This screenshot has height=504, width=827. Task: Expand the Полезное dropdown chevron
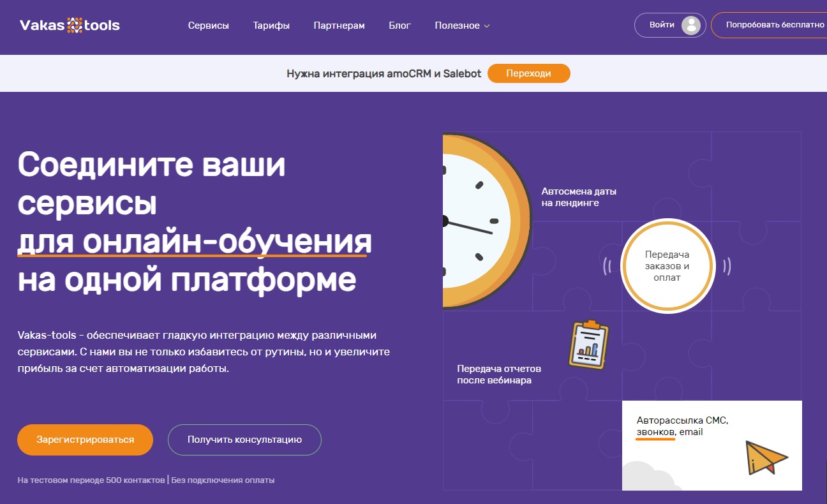[x=487, y=26]
